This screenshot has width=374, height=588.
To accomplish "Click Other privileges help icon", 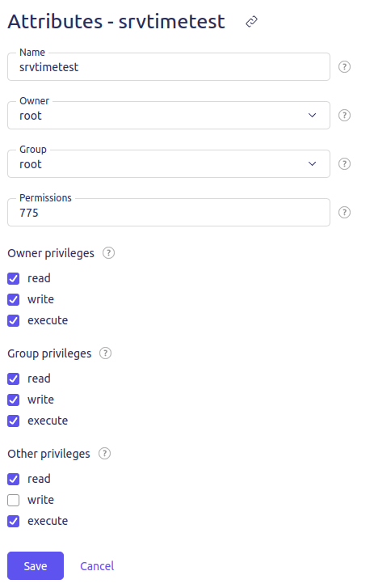I will pyautogui.click(x=104, y=454).
